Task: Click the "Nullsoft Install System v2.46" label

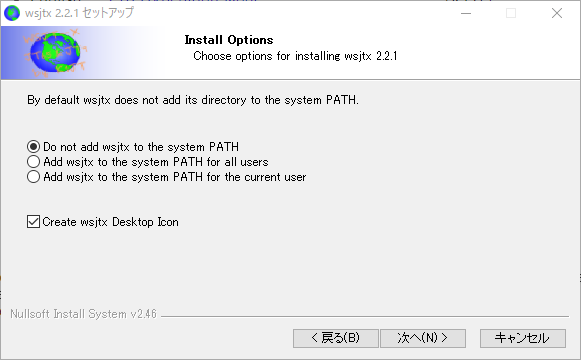Action: tap(83, 314)
